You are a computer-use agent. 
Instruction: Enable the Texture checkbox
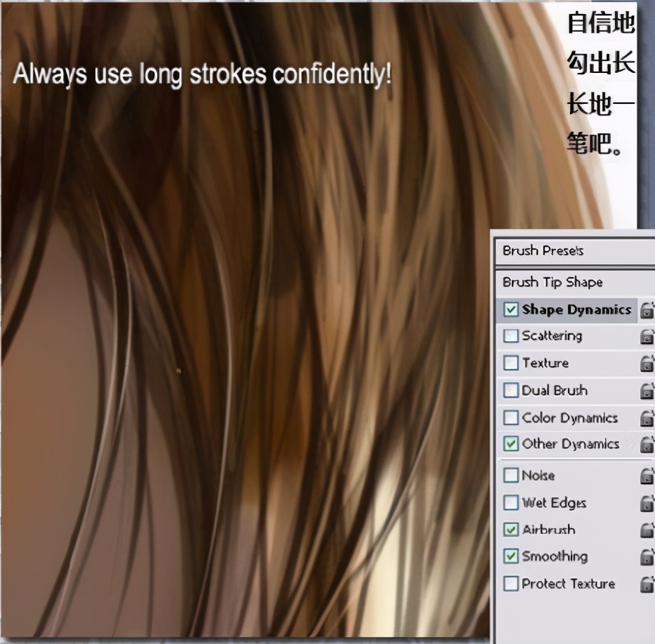(511, 363)
